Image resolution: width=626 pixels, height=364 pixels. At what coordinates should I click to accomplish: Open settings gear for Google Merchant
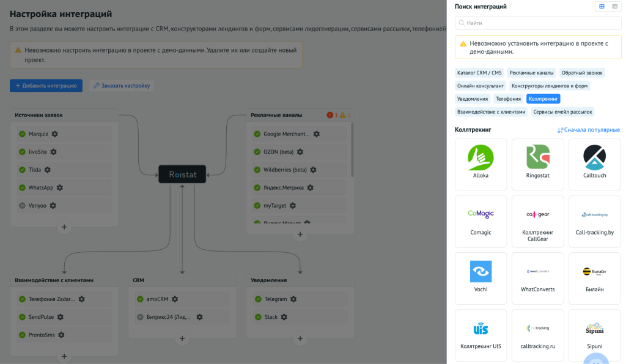tap(316, 134)
